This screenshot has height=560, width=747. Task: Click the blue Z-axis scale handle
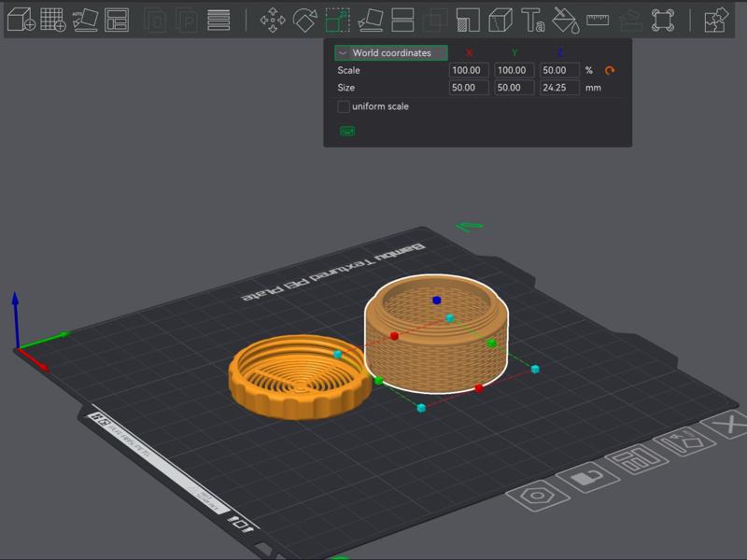[436, 301]
